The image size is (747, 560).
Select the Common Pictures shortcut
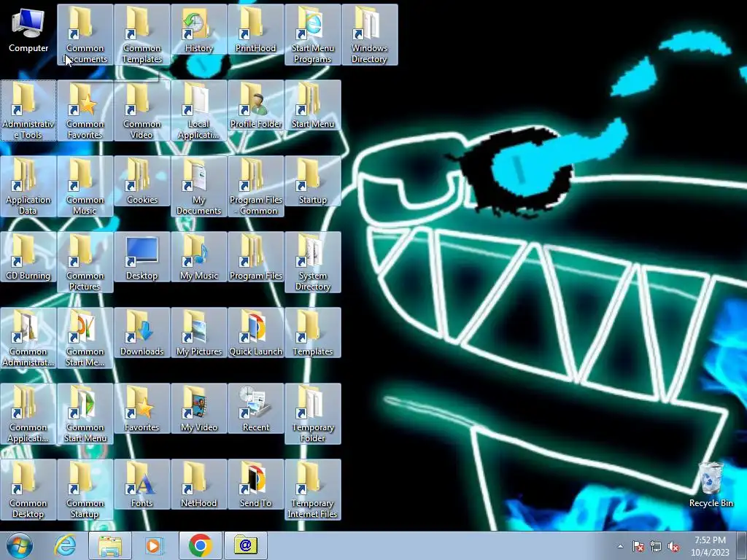click(85, 262)
